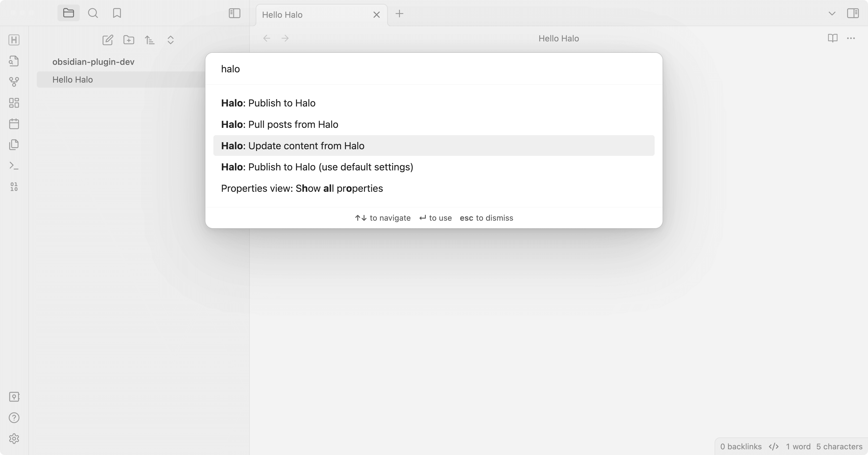Create new note with pencil icon
Viewport: 868px width, 455px height.
tap(107, 40)
